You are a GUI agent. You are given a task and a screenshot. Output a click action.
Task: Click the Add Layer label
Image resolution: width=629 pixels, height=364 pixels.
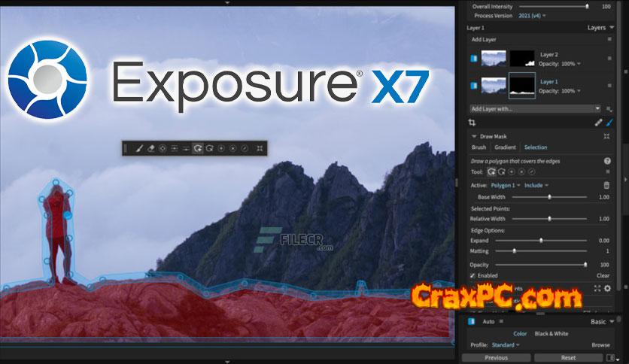point(484,39)
